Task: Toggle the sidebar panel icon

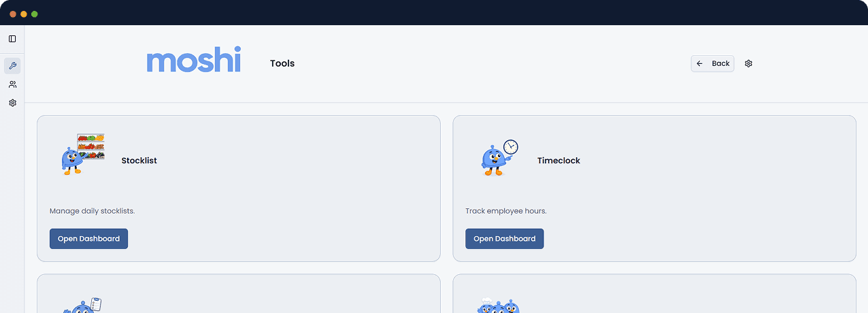Action: pos(12,39)
